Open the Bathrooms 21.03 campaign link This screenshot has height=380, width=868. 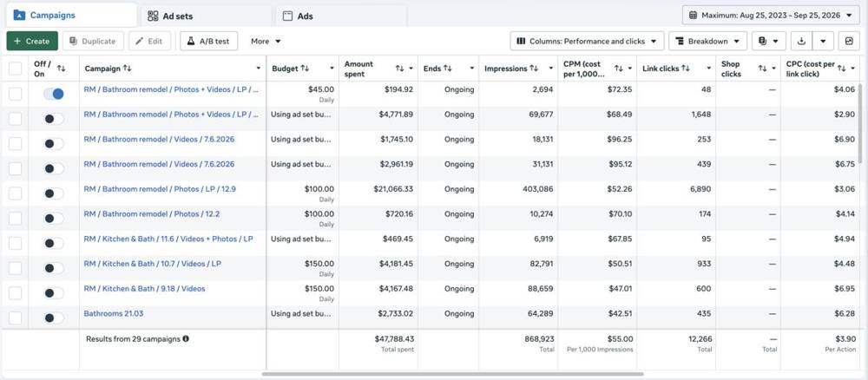[x=114, y=313]
